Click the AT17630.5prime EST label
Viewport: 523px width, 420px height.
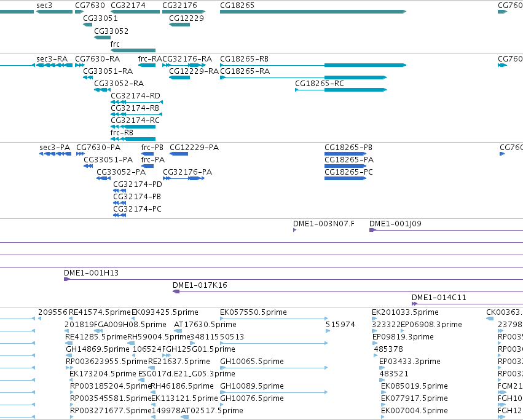point(205,325)
